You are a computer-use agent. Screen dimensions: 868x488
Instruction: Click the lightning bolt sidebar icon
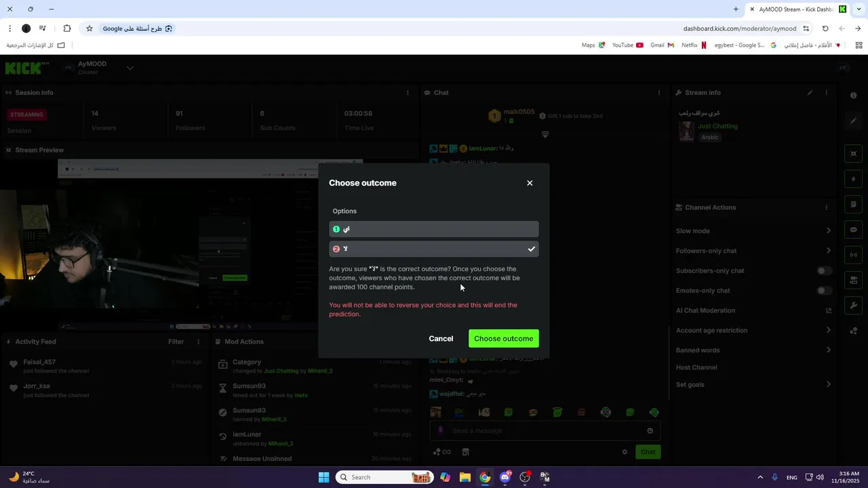point(854,179)
